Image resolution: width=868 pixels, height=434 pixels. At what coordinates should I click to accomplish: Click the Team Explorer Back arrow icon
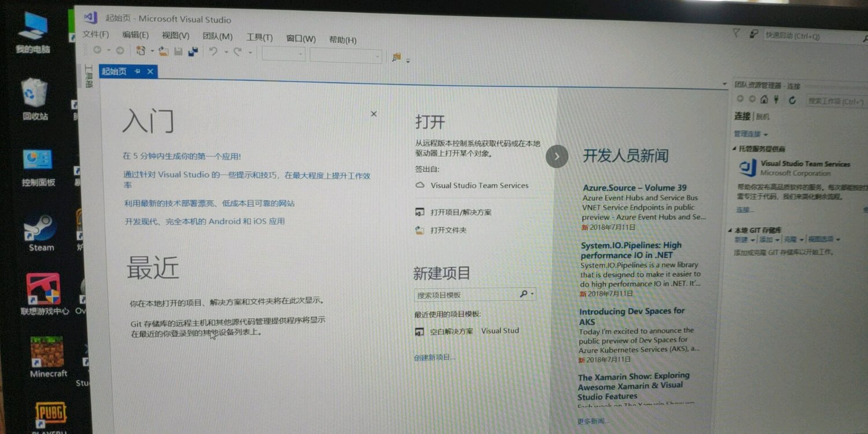(740, 98)
